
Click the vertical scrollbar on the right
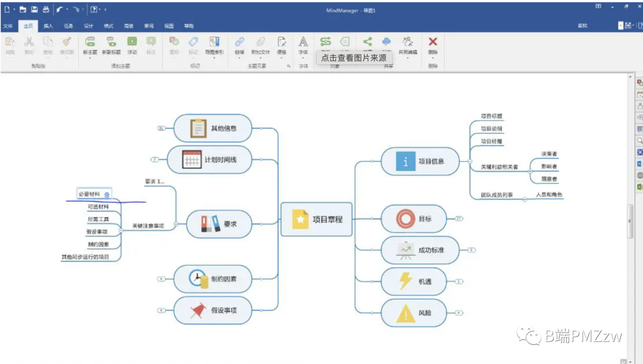[630, 220]
